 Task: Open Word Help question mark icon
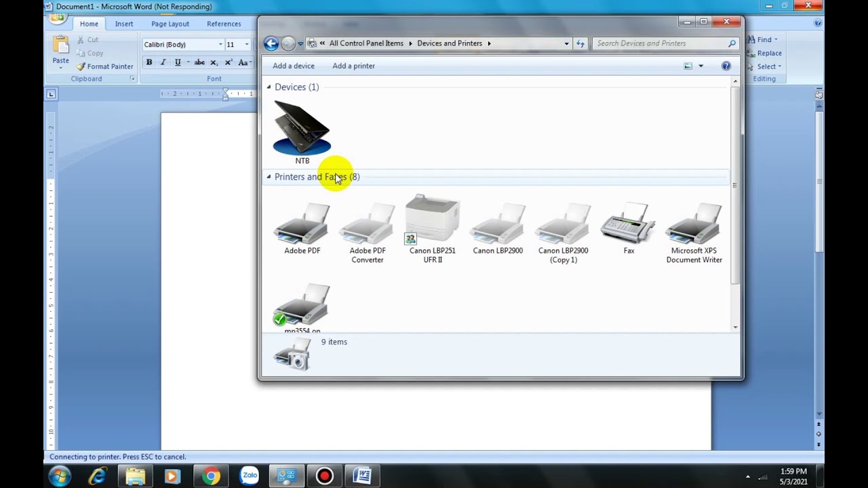pos(818,23)
